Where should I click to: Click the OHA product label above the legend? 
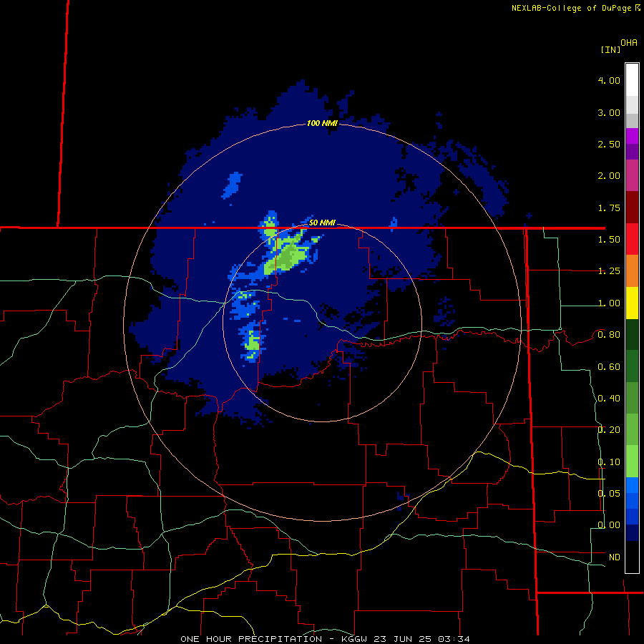pos(629,42)
